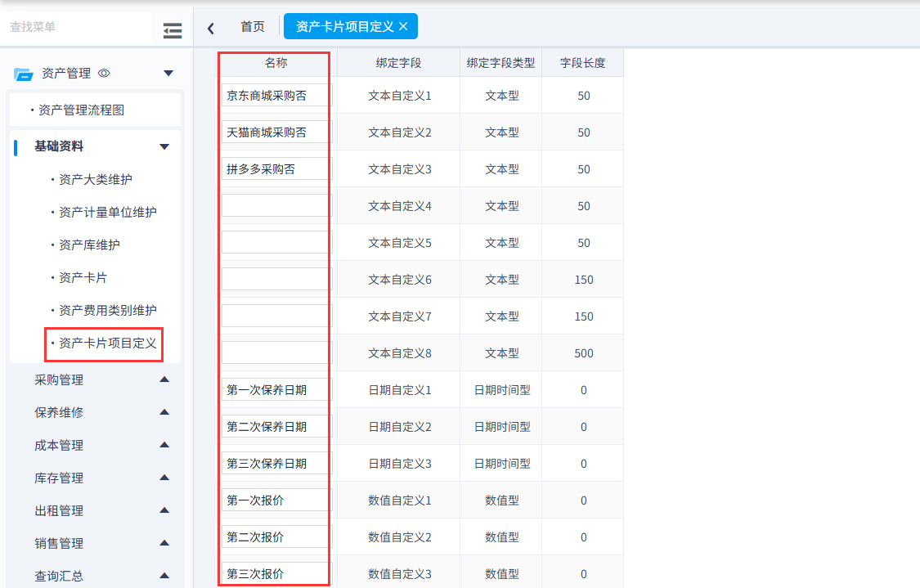
Task: Collapse the 资产管理 section arrow
Action: click(x=168, y=74)
